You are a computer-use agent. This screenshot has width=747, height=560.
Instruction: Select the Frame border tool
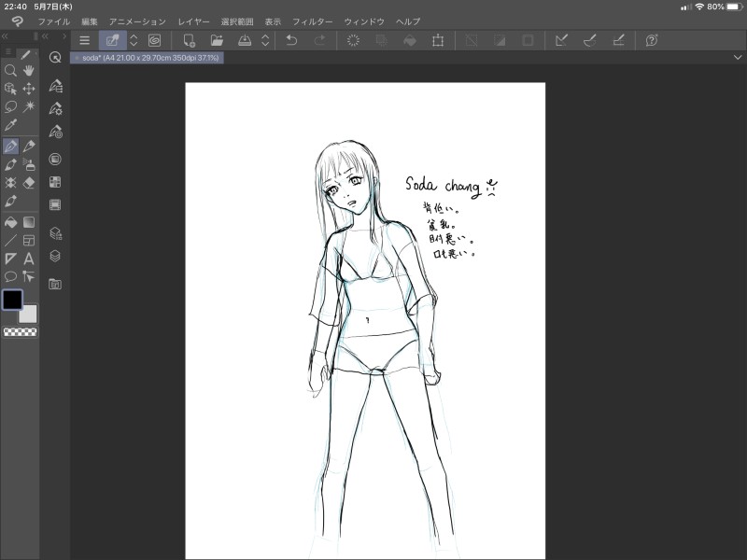point(29,241)
